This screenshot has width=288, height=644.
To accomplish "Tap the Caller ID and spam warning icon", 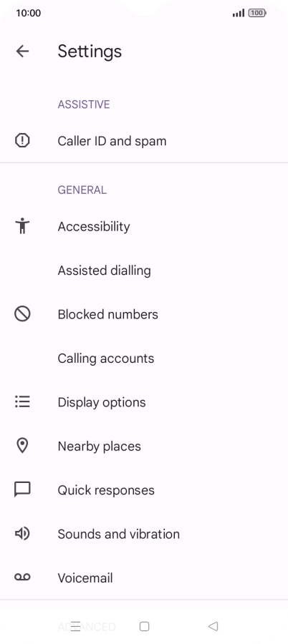I will (x=22, y=141).
